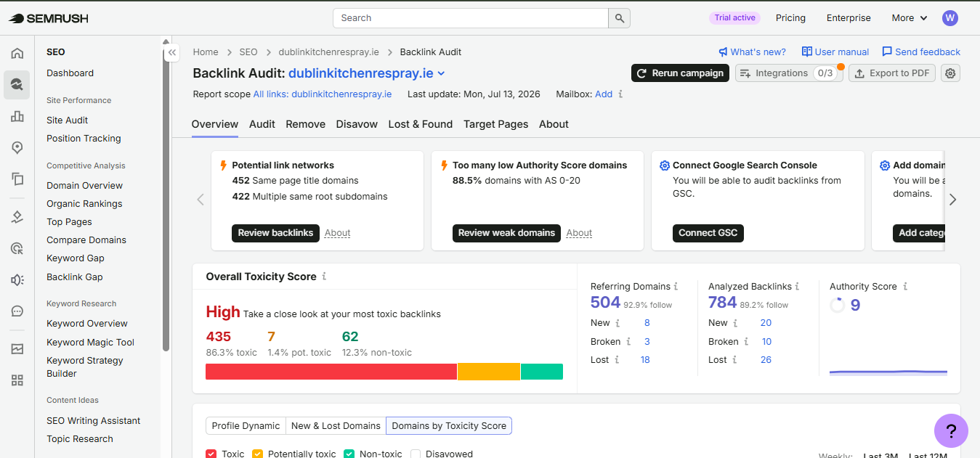Toggle the Potentially toxic checkbox

[x=258, y=454]
